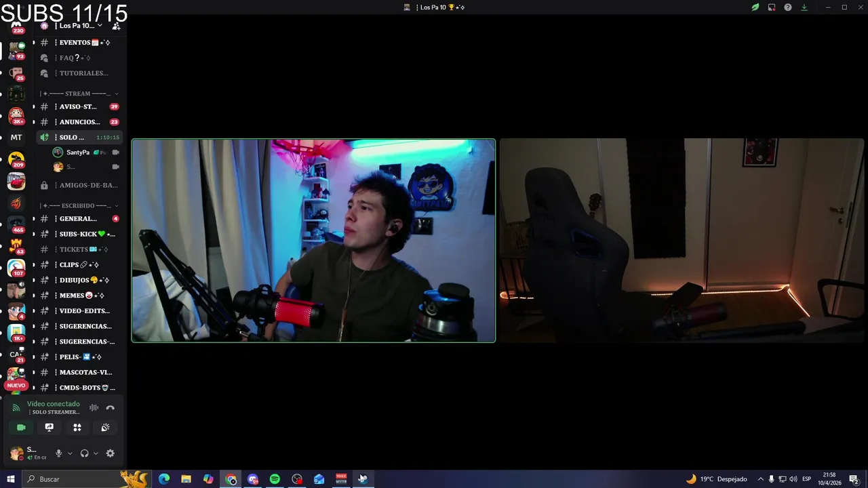Open Discord user settings gear
The image size is (868, 488).
click(111, 453)
